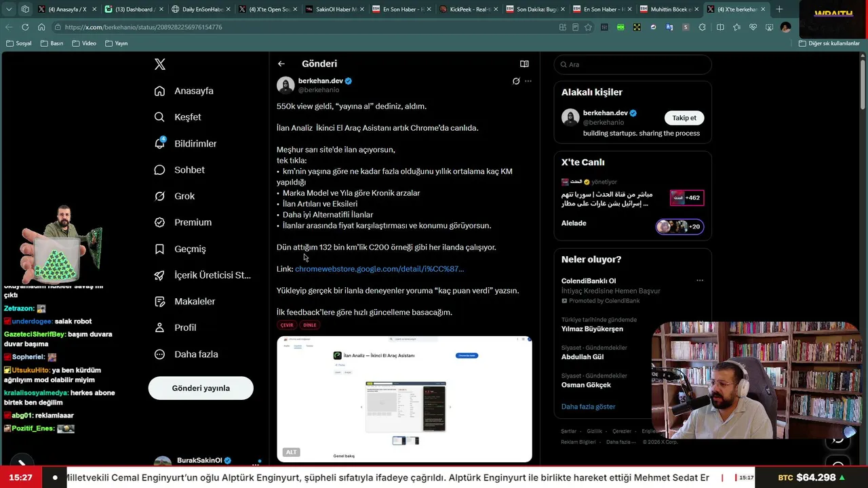Click the Gönderi yayınla button
The image size is (868, 488).
(201, 388)
